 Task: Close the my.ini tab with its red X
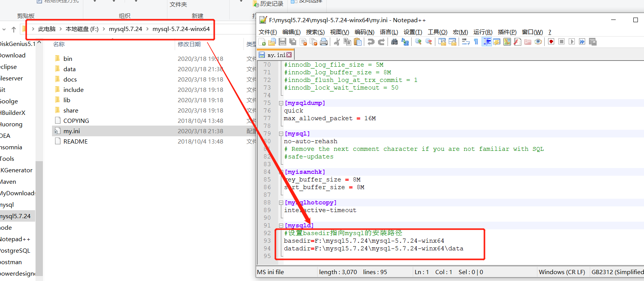click(x=289, y=55)
